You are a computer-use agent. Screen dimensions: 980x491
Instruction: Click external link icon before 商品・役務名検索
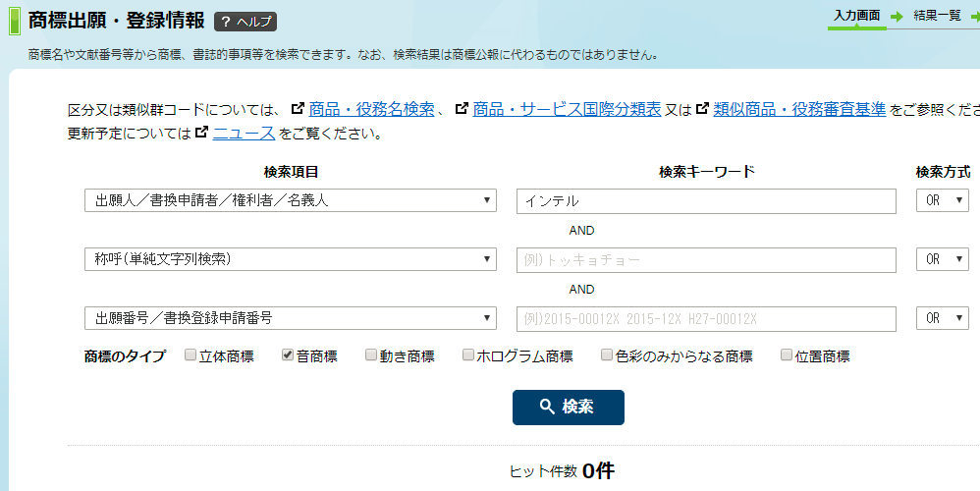pos(299,109)
